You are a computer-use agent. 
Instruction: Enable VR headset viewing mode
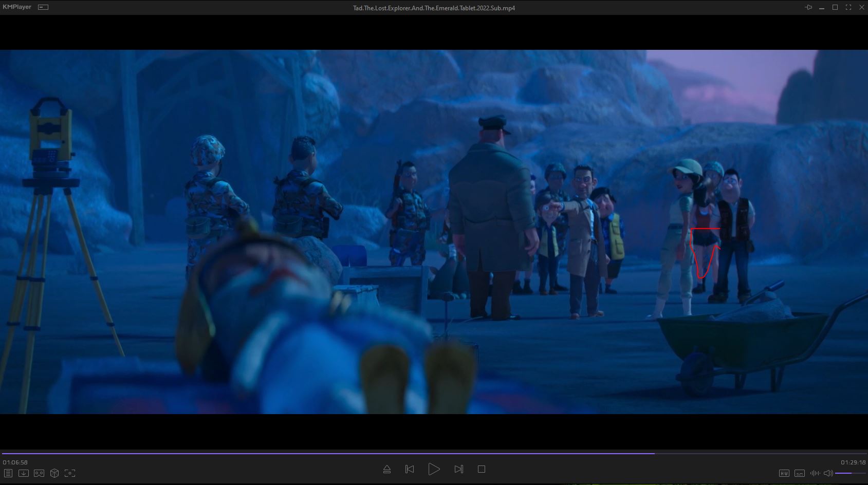click(39, 473)
